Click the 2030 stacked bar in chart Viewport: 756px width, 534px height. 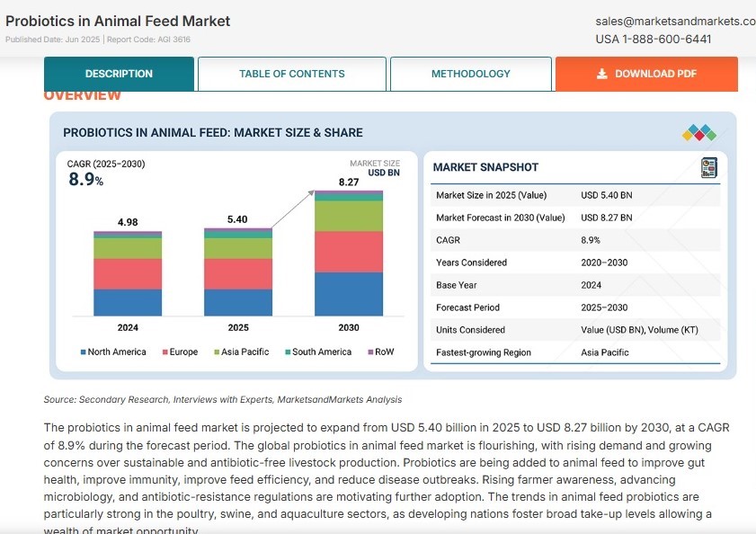pyautogui.click(x=349, y=254)
